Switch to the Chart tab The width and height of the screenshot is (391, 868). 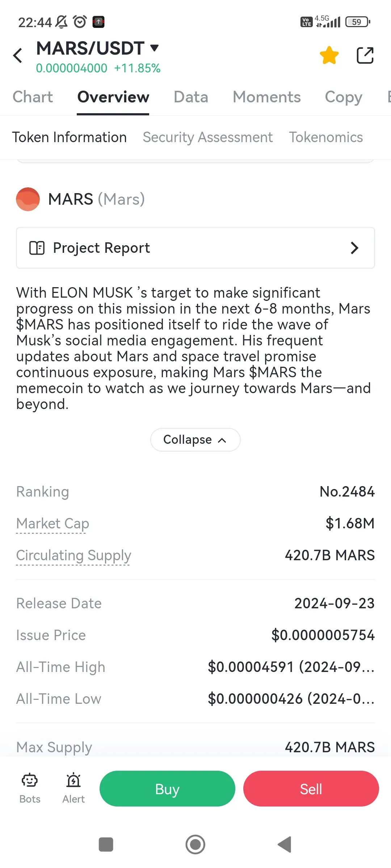(33, 97)
